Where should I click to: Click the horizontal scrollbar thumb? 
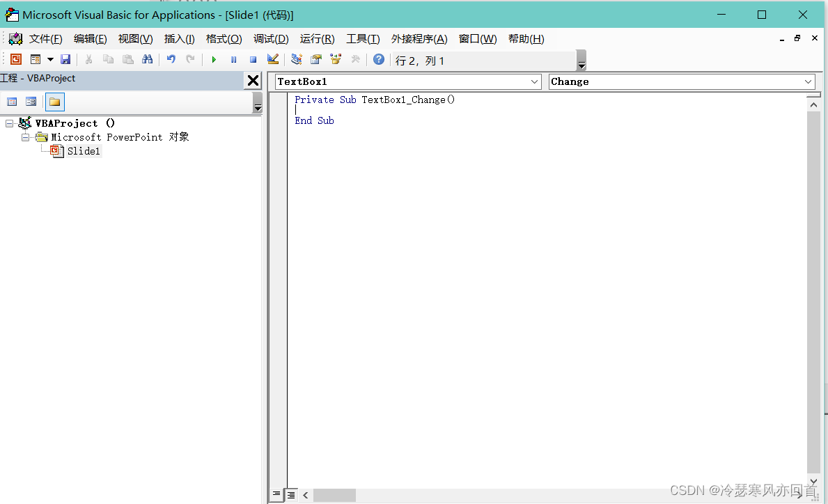(x=334, y=495)
